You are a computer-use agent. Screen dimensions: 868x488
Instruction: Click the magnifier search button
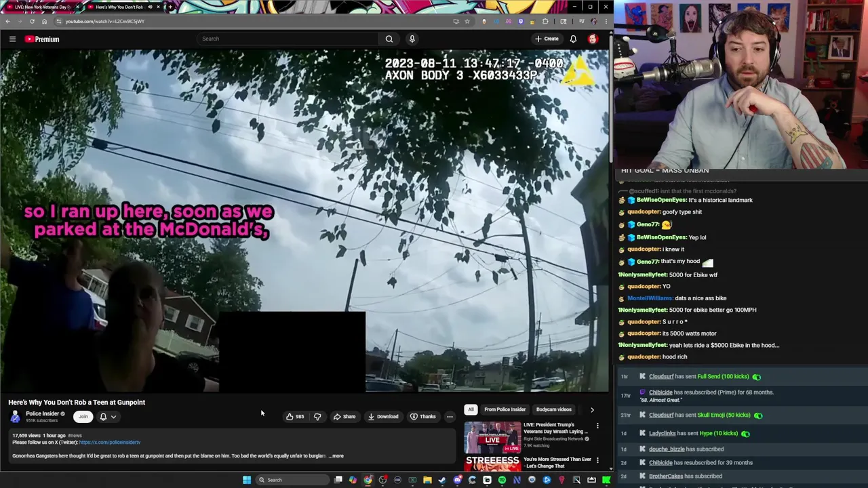coord(389,39)
